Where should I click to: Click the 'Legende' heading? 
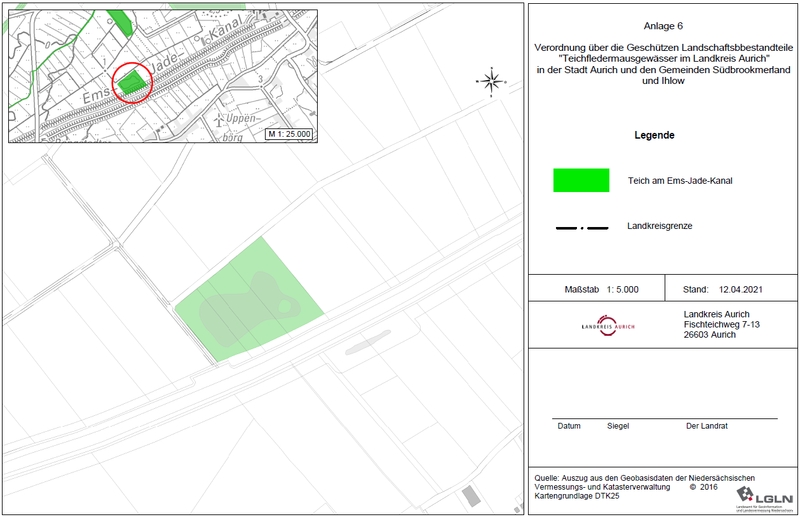[654, 136]
